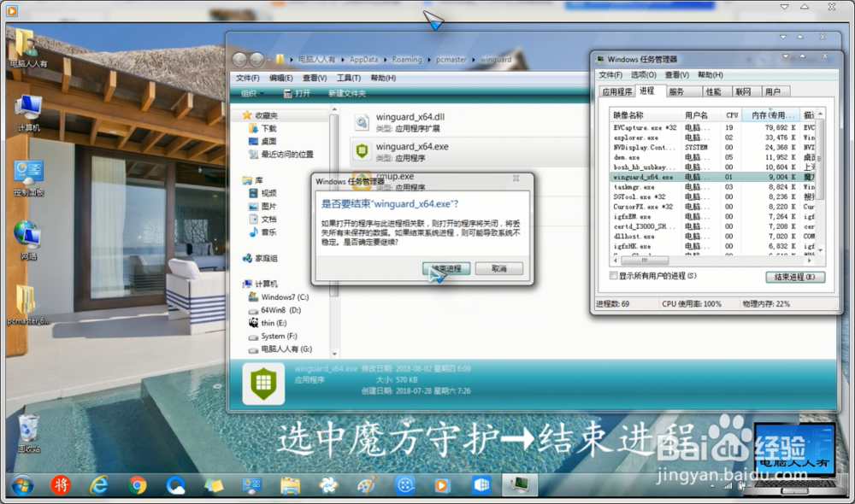Screen dimensions: 855x504
Task: Open the Task Manager taskbar icon
Action: tap(519, 483)
